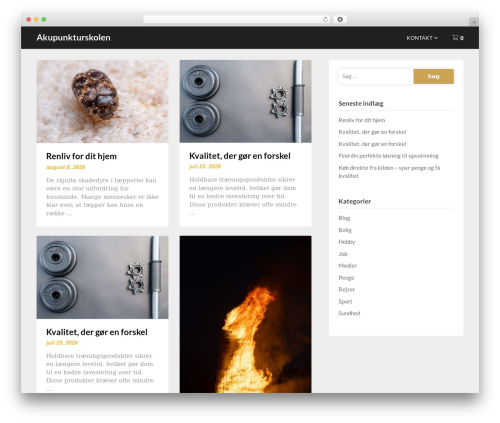Click the green maximize window button

click(x=44, y=19)
